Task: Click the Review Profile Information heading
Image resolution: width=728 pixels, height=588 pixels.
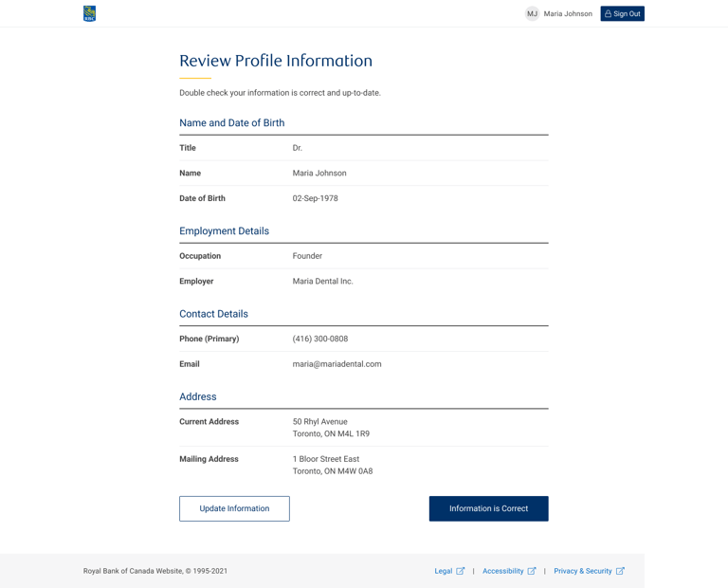Action: 276,61
